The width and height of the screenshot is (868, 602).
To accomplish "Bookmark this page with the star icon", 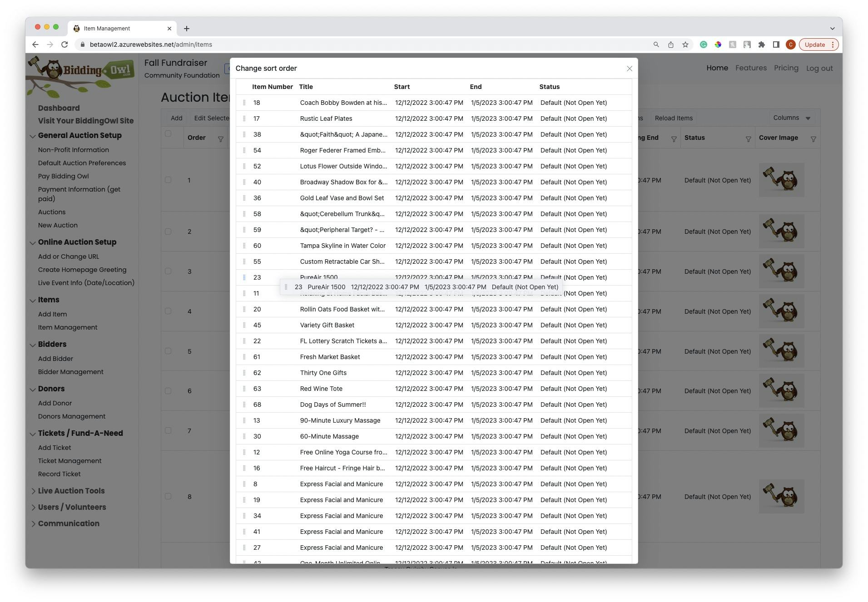I will (685, 44).
